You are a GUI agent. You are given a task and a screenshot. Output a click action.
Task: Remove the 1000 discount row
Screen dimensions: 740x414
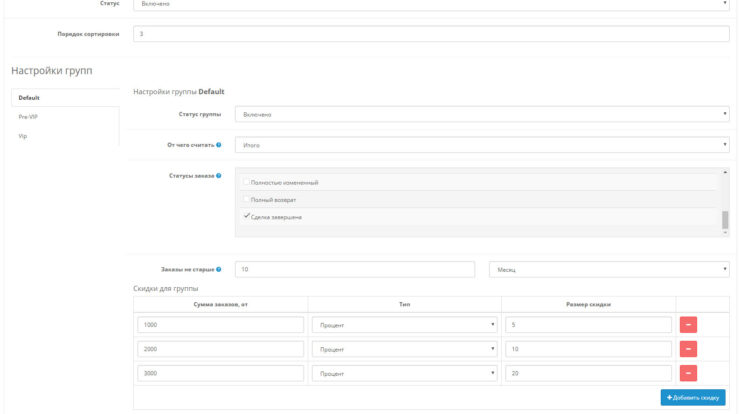pos(688,325)
